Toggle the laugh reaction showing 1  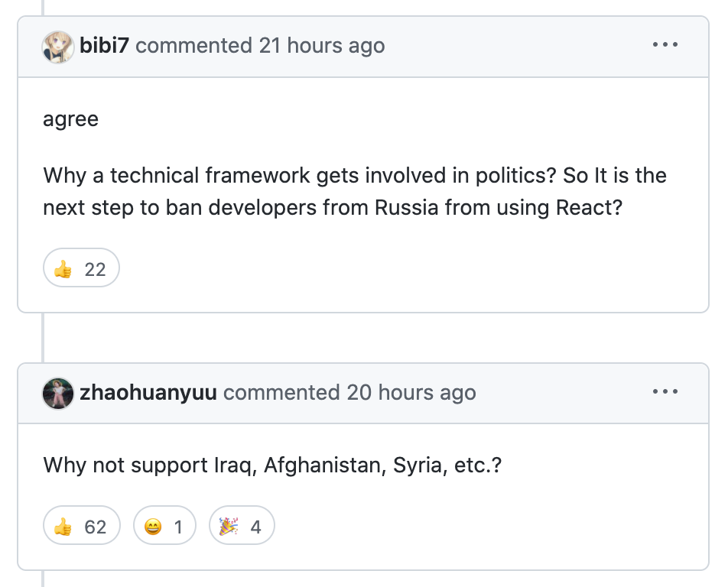[164, 525]
